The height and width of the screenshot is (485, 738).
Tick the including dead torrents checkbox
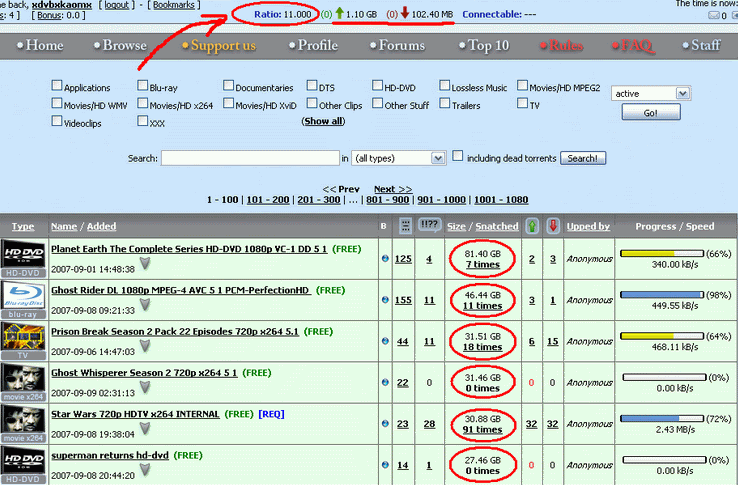[458, 156]
